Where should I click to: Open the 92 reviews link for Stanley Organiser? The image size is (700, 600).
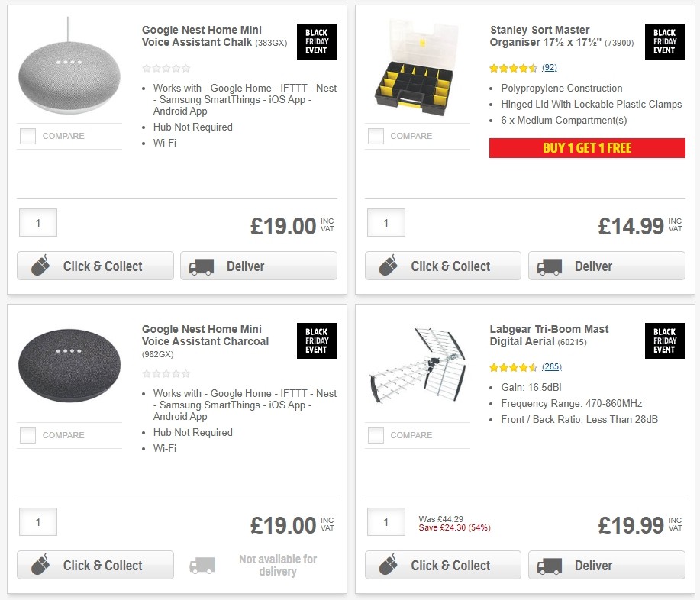pyautogui.click(x=549, y=68)
